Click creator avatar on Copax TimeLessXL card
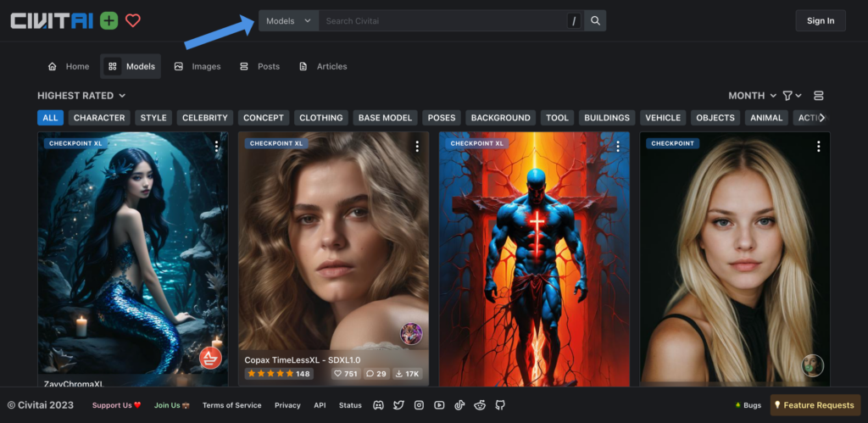The width and height of the screenshot is (868, 423). 411,334
